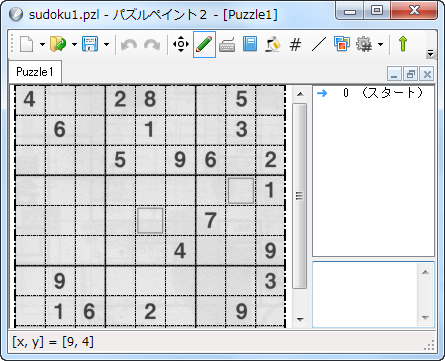The width and height of the screenshot is (445, 361).
Task: Click the Redo arrow icon
Action: [x=152, y=45]
